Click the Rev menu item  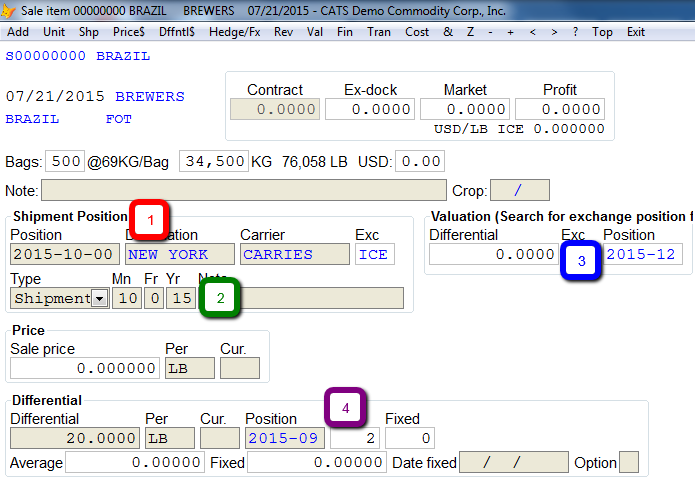point(283,32)
